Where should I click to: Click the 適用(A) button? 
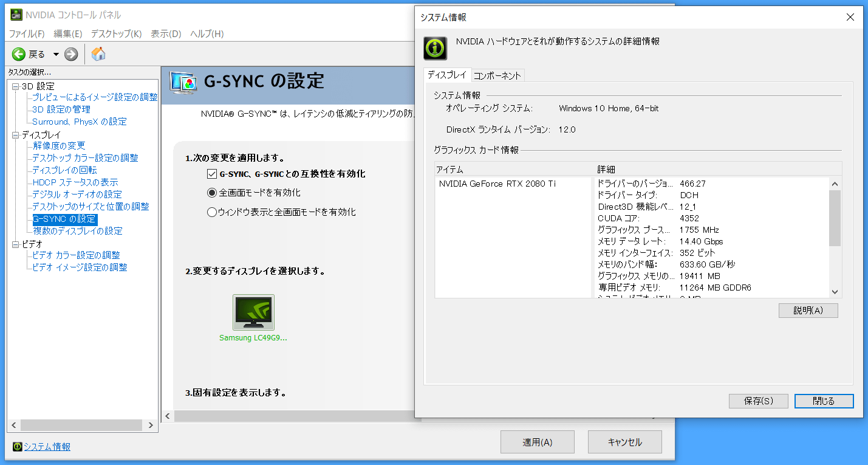pos(538,442)
